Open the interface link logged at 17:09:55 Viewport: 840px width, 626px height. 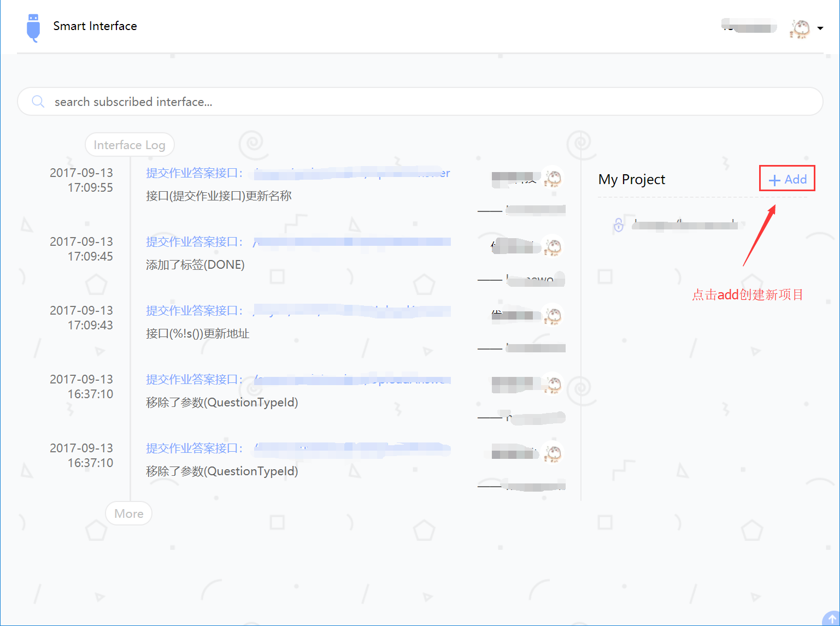point(298,173)
